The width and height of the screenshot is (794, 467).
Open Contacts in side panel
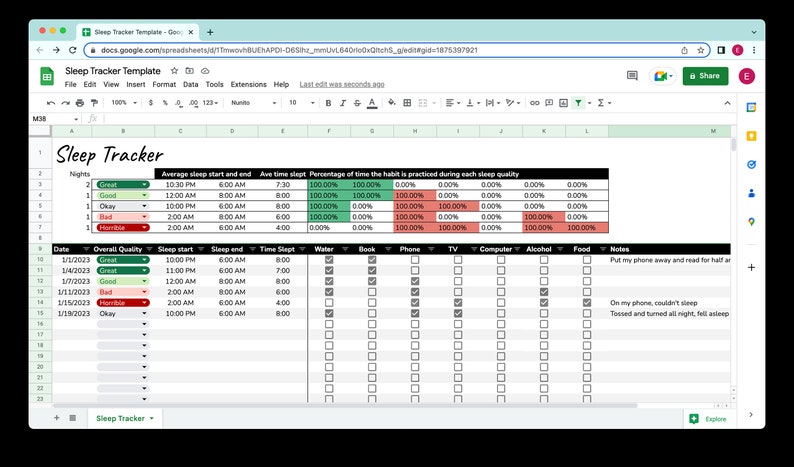click(x=751, y=193)
